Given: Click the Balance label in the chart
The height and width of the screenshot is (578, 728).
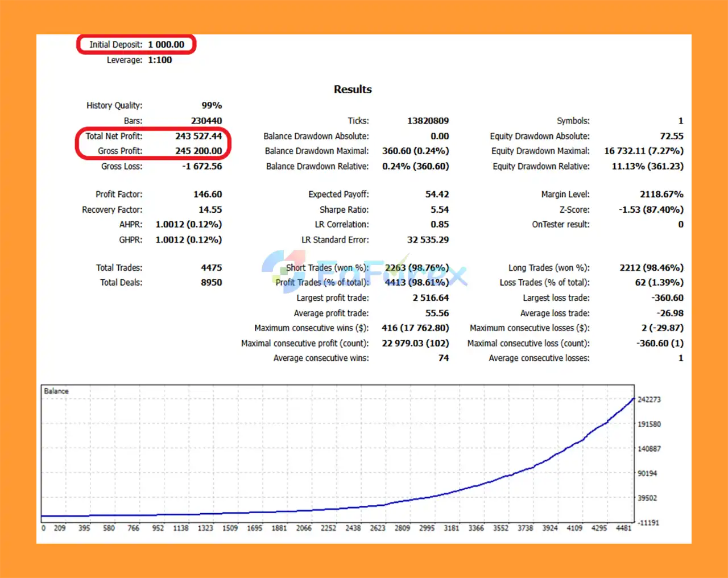Looking at the screenshot, I should click(x=56, y=391).
